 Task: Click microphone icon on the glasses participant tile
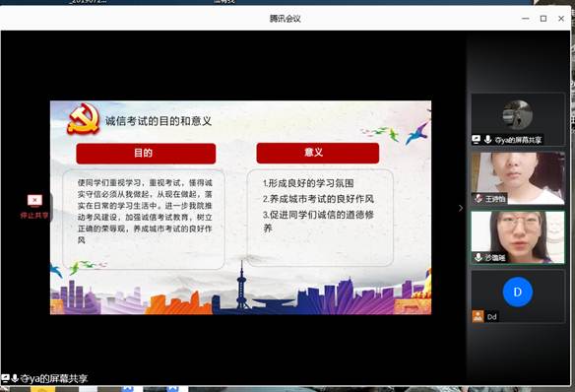pos(479,257)
